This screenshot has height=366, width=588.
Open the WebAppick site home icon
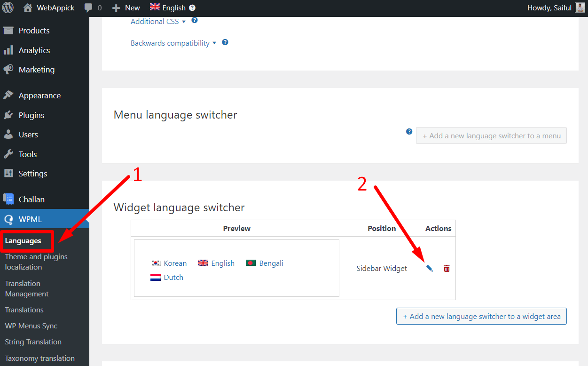pos(28,8)
